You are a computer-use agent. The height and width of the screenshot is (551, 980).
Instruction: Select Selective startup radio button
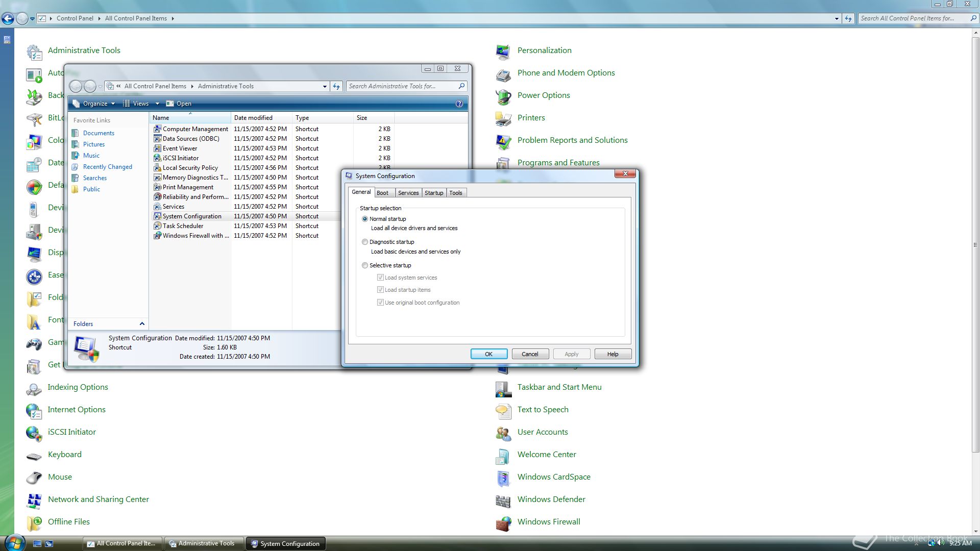click(x=364, y=265)
